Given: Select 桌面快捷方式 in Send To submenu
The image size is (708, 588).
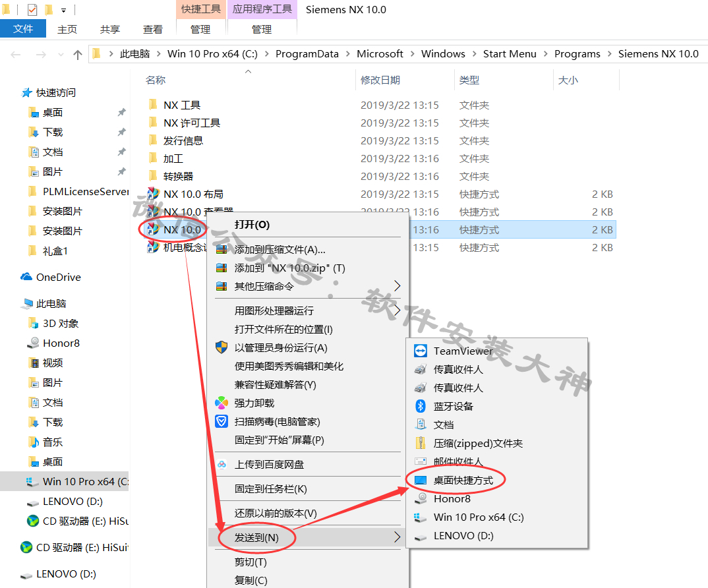Looking at the screenshot, I should 496,480.
